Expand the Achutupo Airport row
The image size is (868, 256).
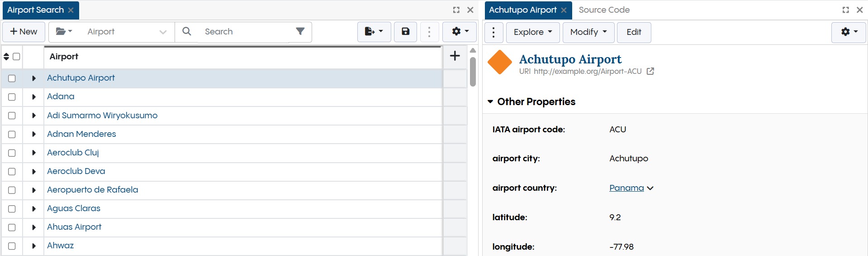33,78
